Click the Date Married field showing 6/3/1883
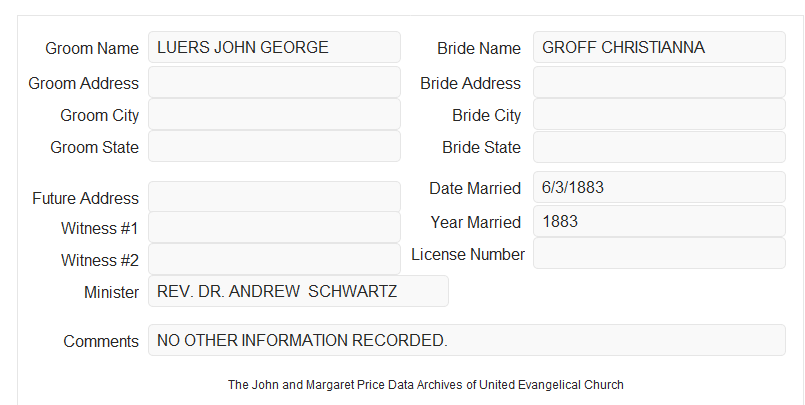 [x=659, y=187]
